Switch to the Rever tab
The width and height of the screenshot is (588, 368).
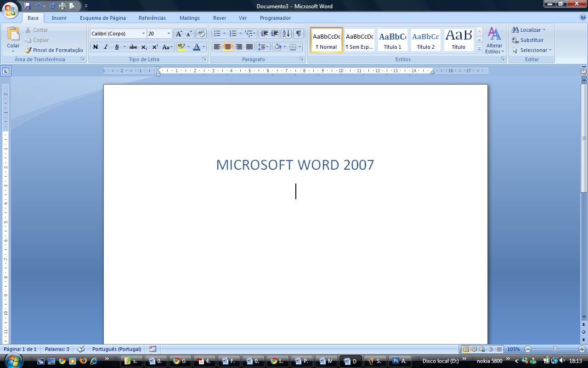pos(220,18)
